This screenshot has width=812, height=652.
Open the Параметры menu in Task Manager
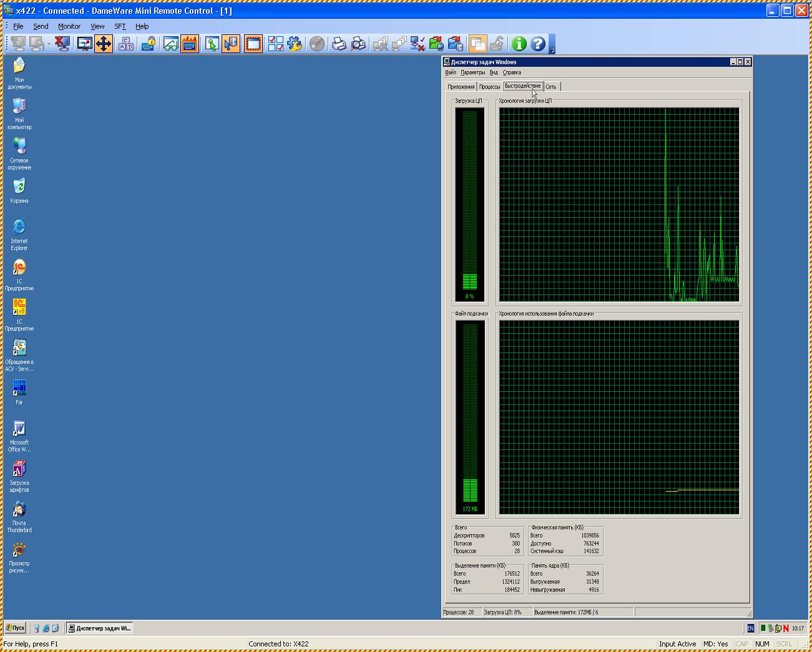[x=472, y=72]
